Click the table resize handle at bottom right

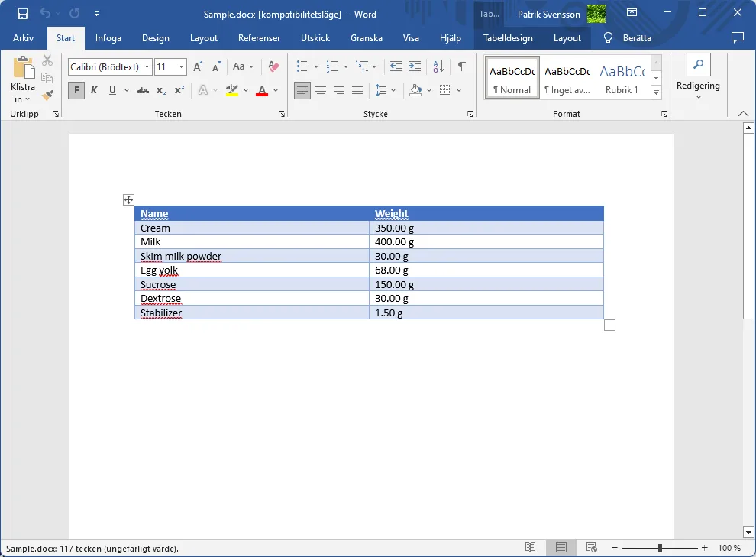click(x=609, y=325)
